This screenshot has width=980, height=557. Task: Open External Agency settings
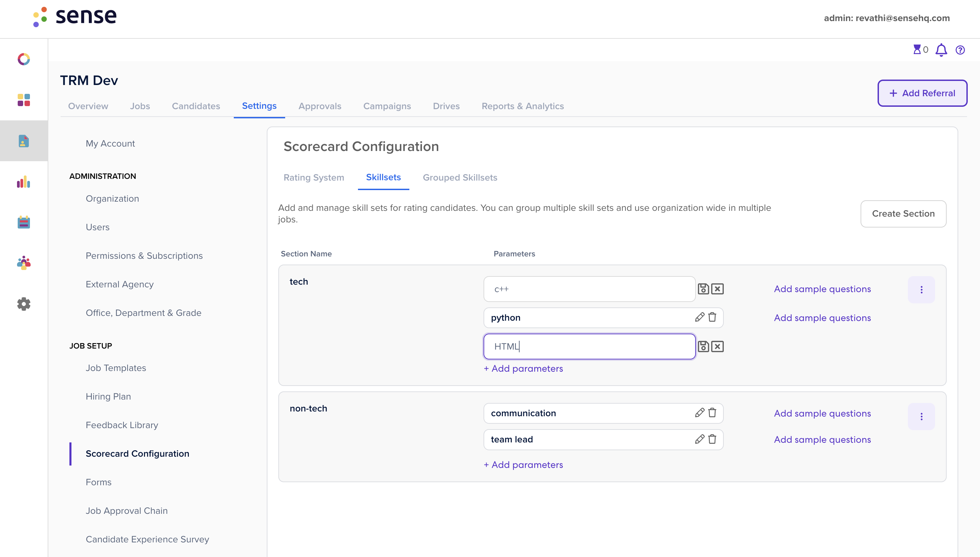119,284
